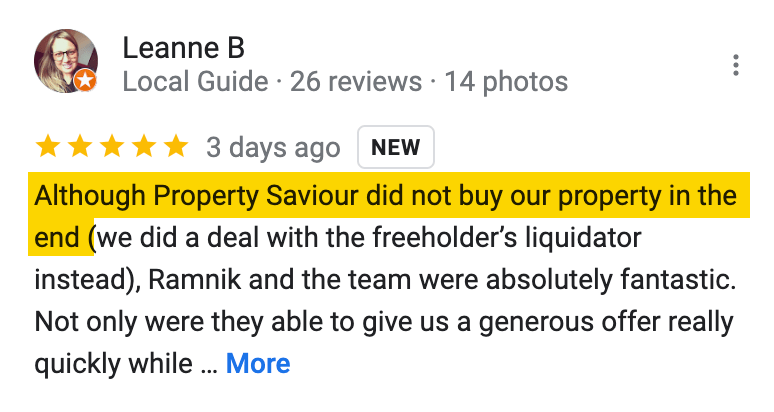Click the fifth yellow rating star
Viewport: 774px width, 412px height.
(175, 147)
